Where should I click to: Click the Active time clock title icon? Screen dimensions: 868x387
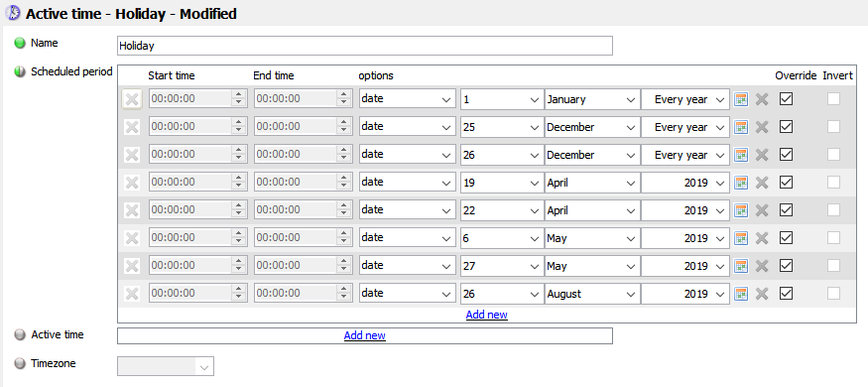point(13,13)
